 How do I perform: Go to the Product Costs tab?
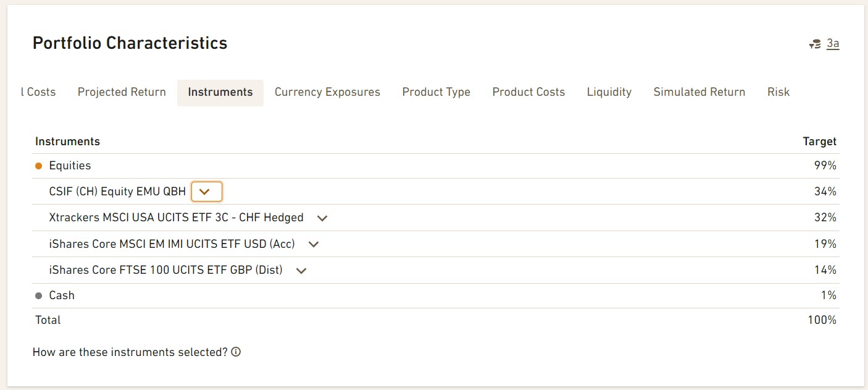(528, 92)
